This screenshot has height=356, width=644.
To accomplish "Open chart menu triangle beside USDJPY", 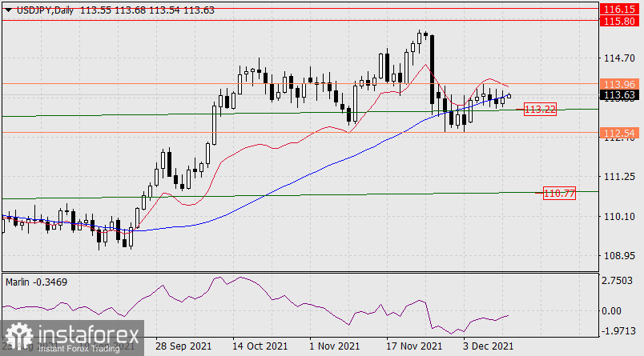I will coord(7,9).
